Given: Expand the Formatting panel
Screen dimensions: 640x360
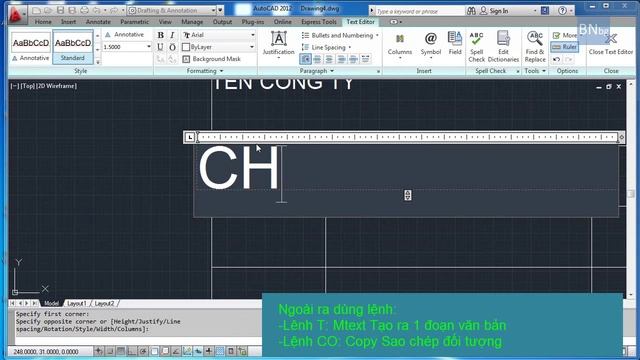Looking at the screenshot, I should point(204,71).
